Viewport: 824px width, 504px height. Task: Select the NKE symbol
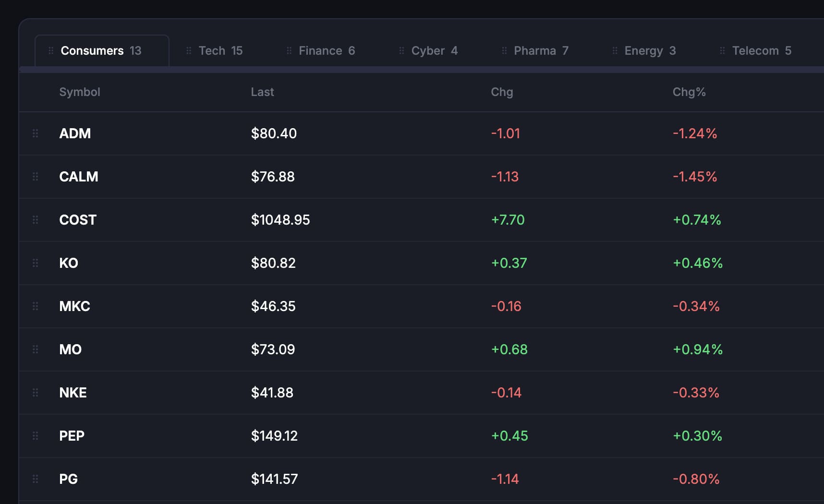73,393
